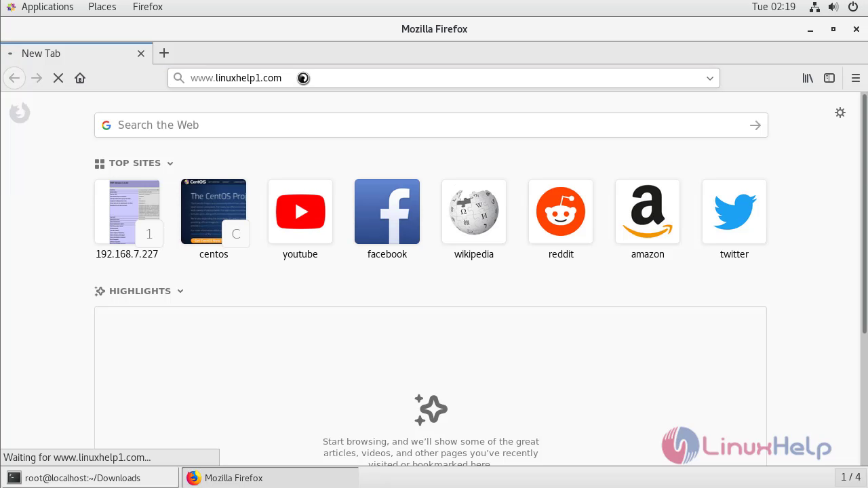This screenshot has height=488, width=868.
Task: Show sidebars icon in toolbar
Action: click(x=829, y=78)
